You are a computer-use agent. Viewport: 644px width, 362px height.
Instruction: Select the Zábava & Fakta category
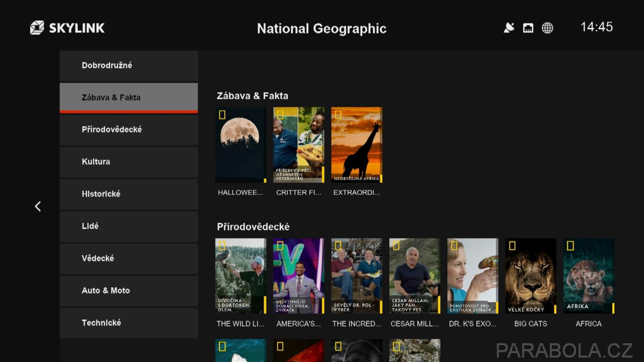[x=129, y=98]
